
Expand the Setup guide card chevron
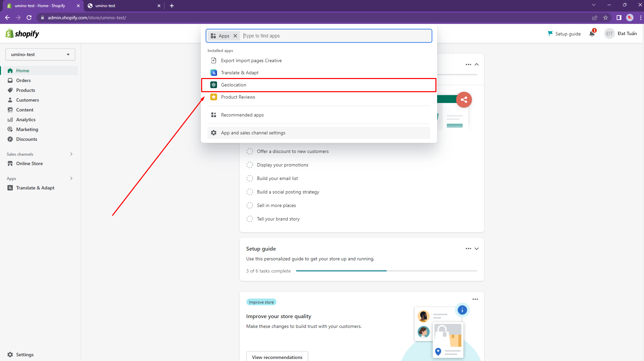click(x=477, y=249)
